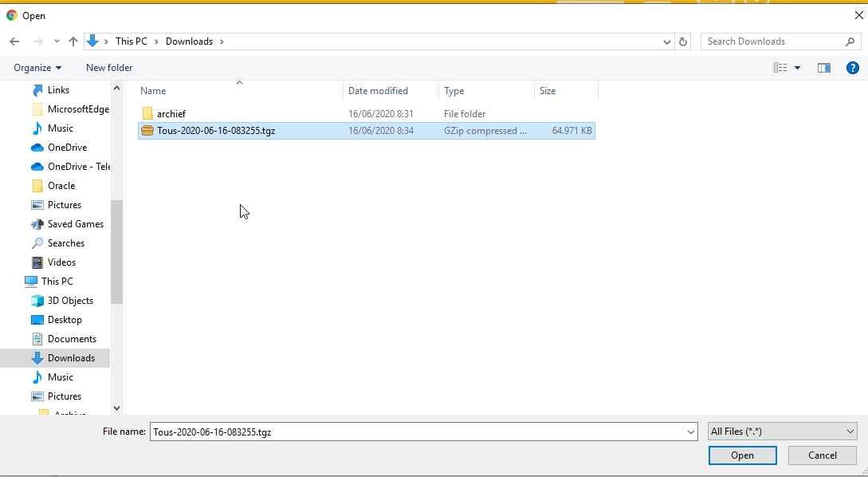This screenshot has height=477, width=868.
Task: Click the Documents icon in sidebar
Action: click(37, 338)
